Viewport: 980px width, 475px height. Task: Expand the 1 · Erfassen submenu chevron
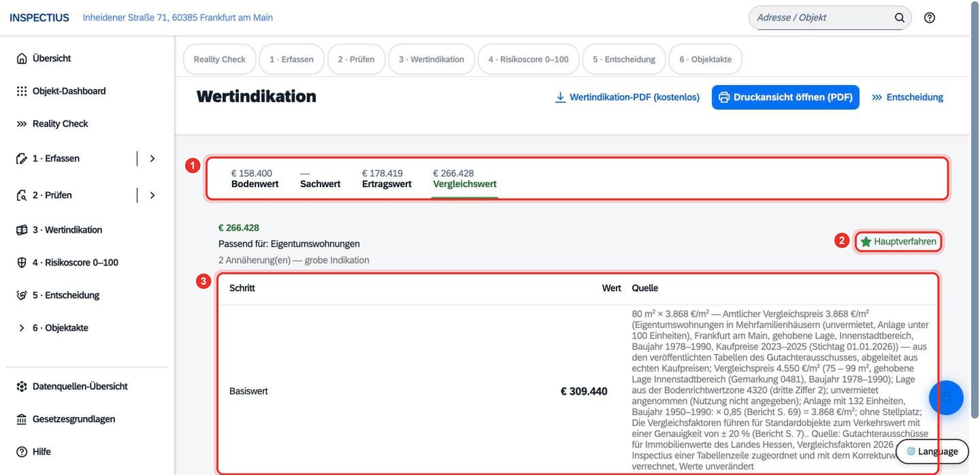152,159
